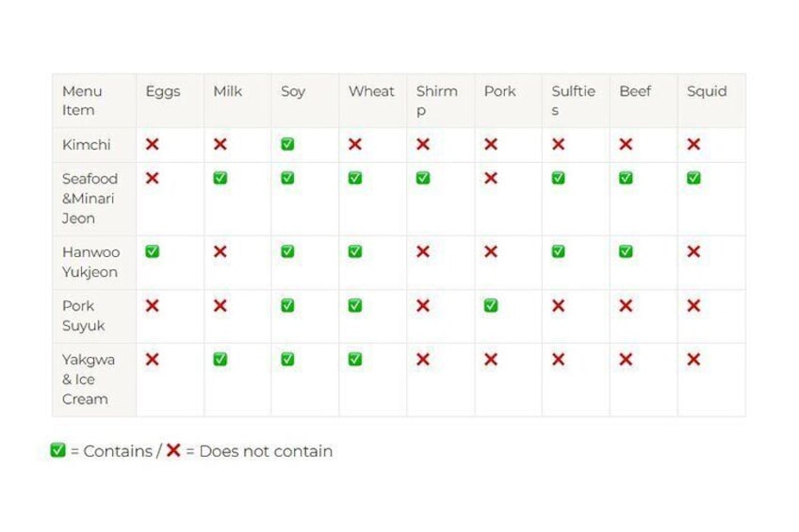Click the red X for Hanwoo Yukjeon Squid
The height and width of the screenshot is (532, 799).
pyautogui.click(x=693, y=251)
